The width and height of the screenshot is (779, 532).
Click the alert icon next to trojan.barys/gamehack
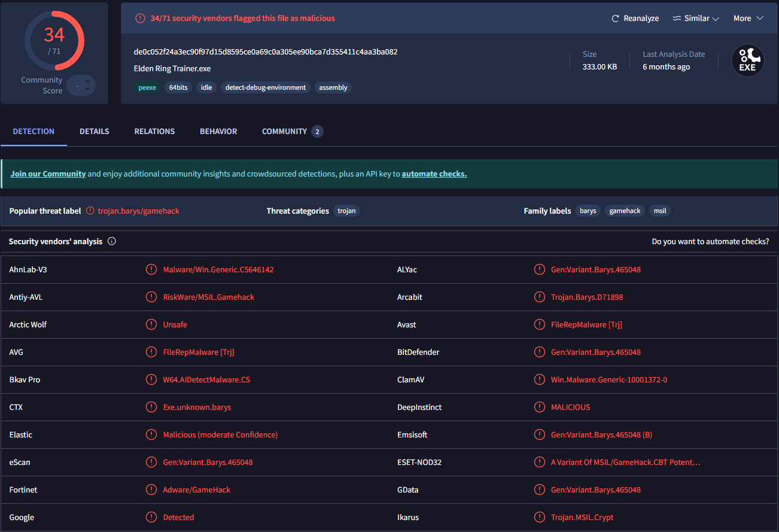(90, 211)
